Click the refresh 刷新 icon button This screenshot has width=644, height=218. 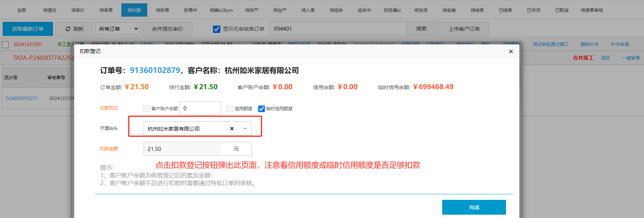74,29
